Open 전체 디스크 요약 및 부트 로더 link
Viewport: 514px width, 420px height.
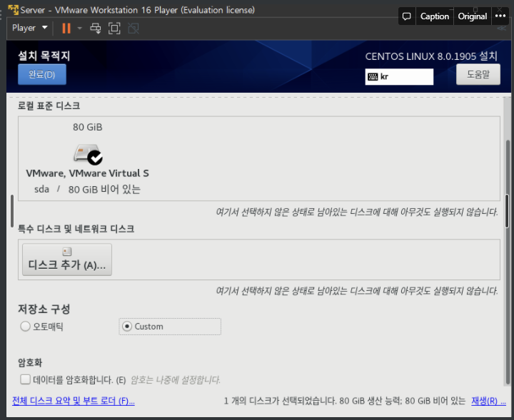point(74,401)
